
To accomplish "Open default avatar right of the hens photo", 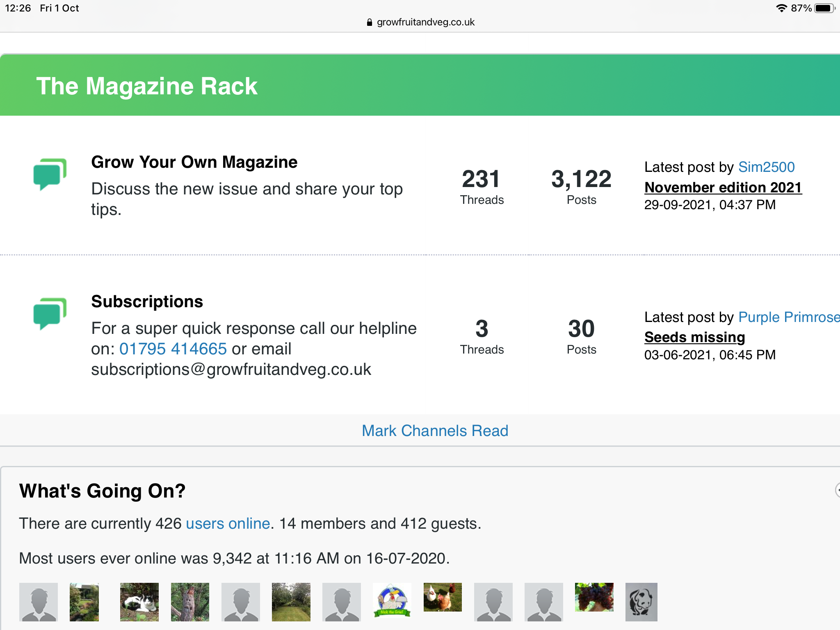I will (493, 602).
